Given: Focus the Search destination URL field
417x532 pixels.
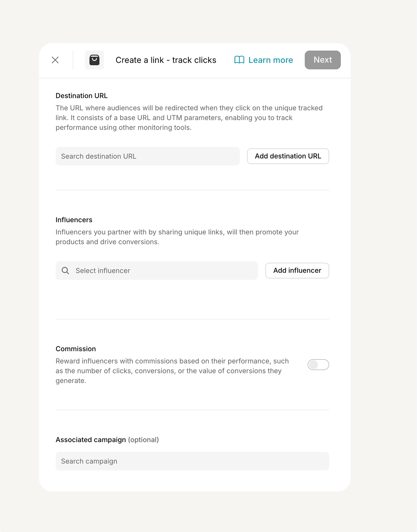Looking at the screenshot, I should pyautogui.click(x=147, y=156).
